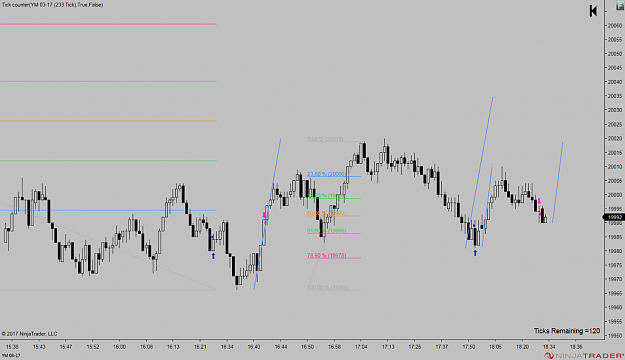Select the magenta marker near 16:40
This screenshot has width=625, height=360.
click(264, 216)
